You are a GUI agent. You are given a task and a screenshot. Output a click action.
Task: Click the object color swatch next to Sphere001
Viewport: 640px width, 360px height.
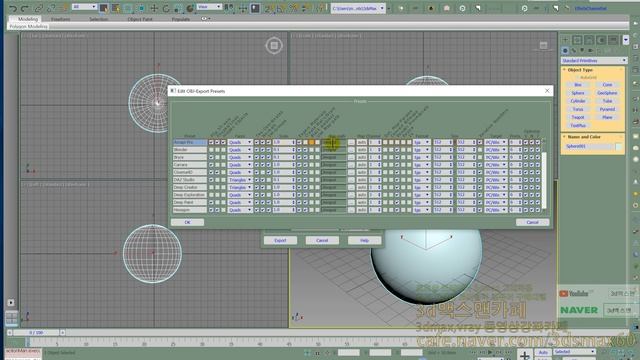pos(619,146)
